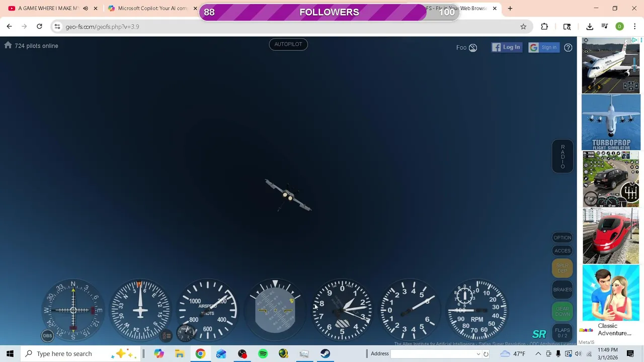This screenshot has height=362, width=644.
Task: Open the GeoFS help question mark
Action: pyautogui.click(x=568, y=48)
